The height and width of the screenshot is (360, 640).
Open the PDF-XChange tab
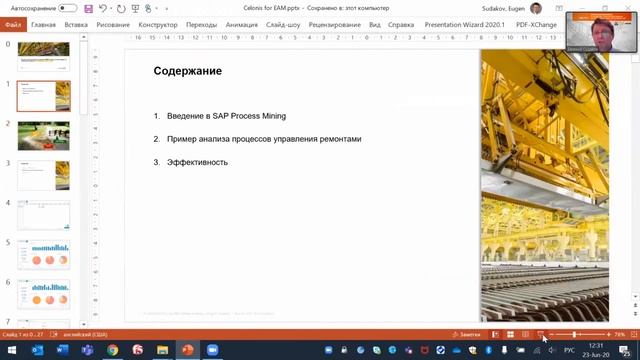click(x=536, y=24)
